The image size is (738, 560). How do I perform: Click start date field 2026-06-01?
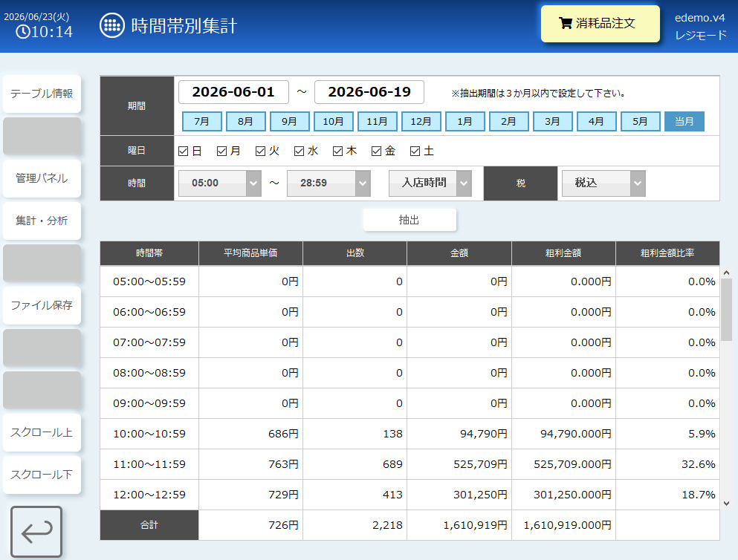pos(233,92)
